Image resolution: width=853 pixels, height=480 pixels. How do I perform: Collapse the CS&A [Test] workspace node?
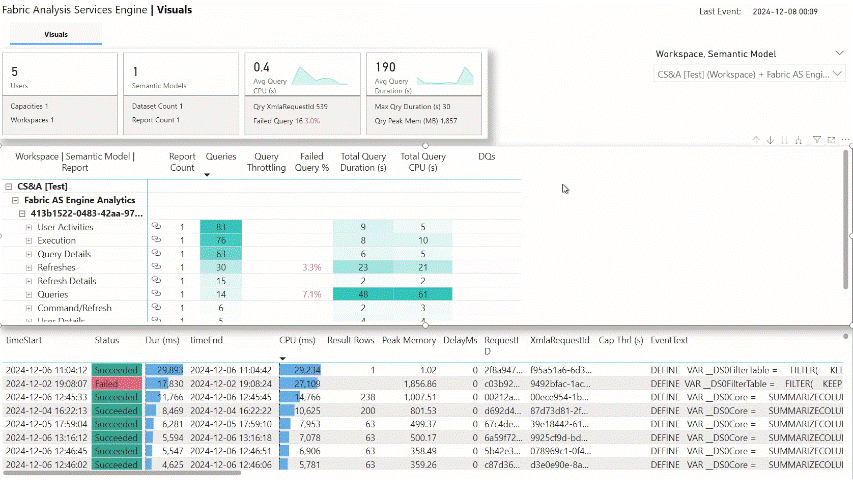(9, 186)
